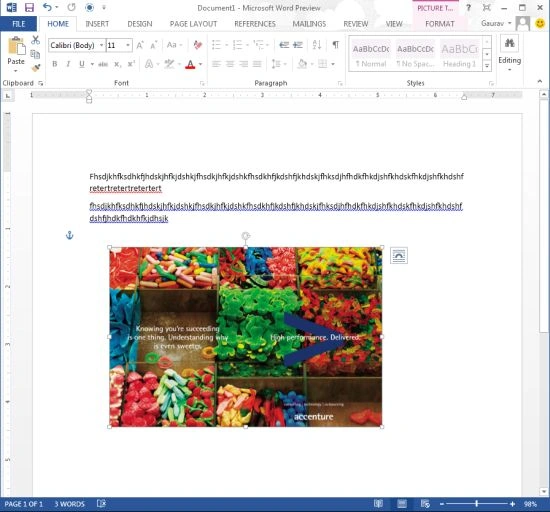Viewport: 550px width, 512px height.
Task: Apply the Normal style
Action: pyautogui.click(x=371, y=55)
